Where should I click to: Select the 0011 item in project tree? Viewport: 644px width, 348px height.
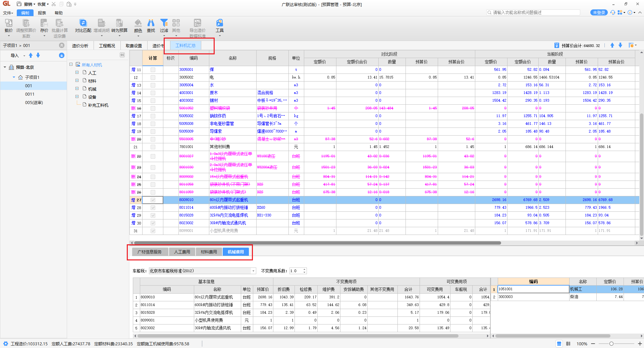(30, 94)
